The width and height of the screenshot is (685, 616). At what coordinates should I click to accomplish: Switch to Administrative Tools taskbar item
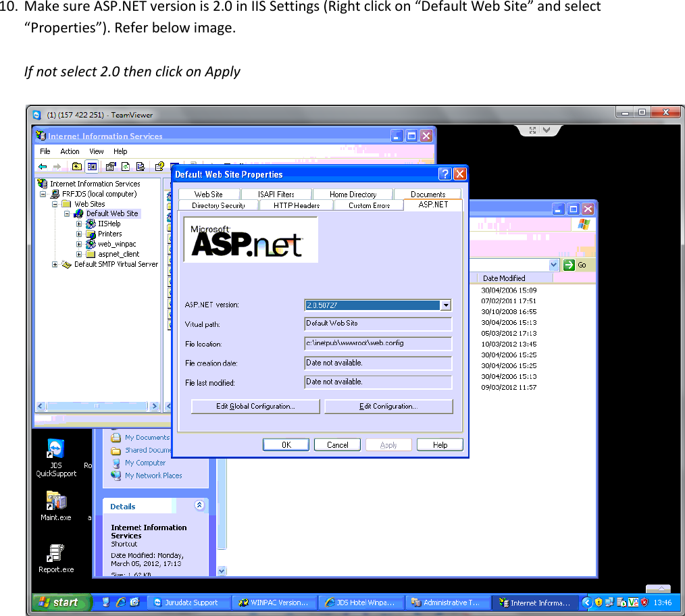point(447,602)
